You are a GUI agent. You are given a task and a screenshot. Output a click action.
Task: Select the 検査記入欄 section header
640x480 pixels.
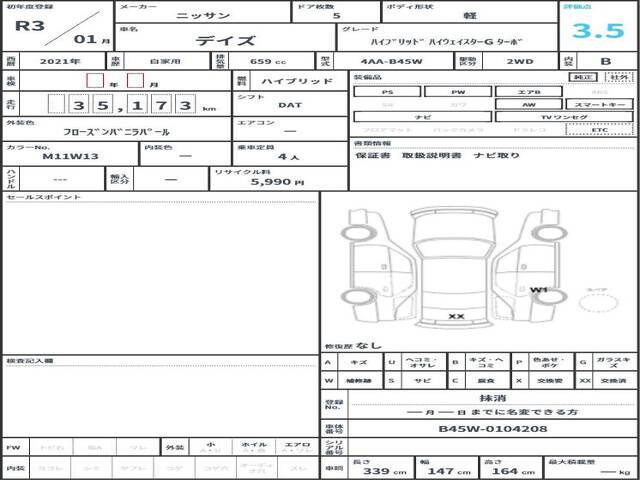30,360
